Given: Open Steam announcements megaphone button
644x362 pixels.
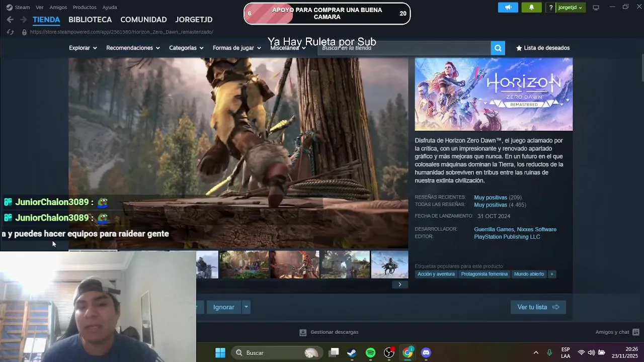Looking at the screenshot, I should point(508,8).
